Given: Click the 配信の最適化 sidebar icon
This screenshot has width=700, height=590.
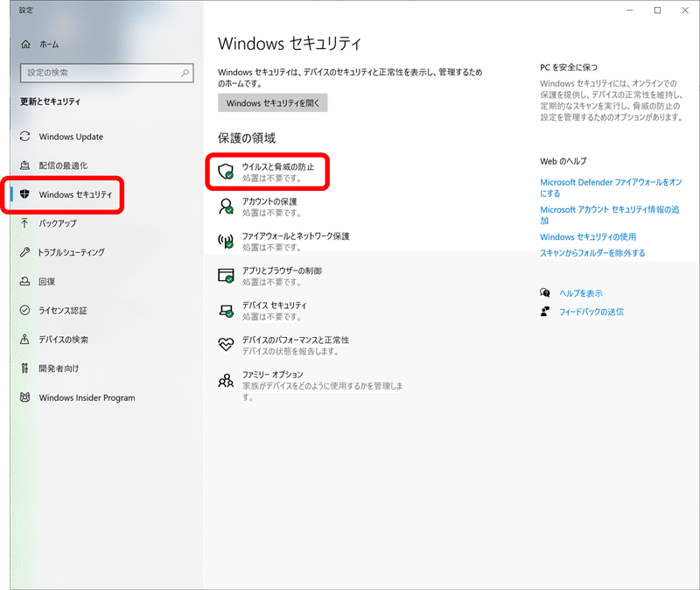Looking at the screenshot, I should coord(25,165).
